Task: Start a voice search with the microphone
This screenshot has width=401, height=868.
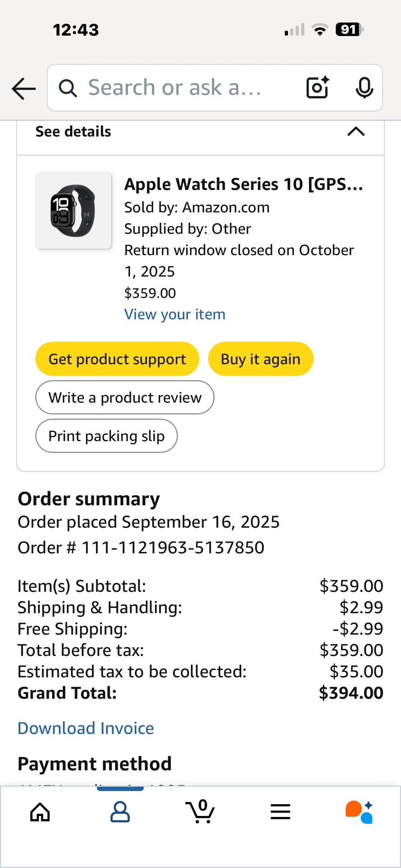Action: tap(364, 88)
